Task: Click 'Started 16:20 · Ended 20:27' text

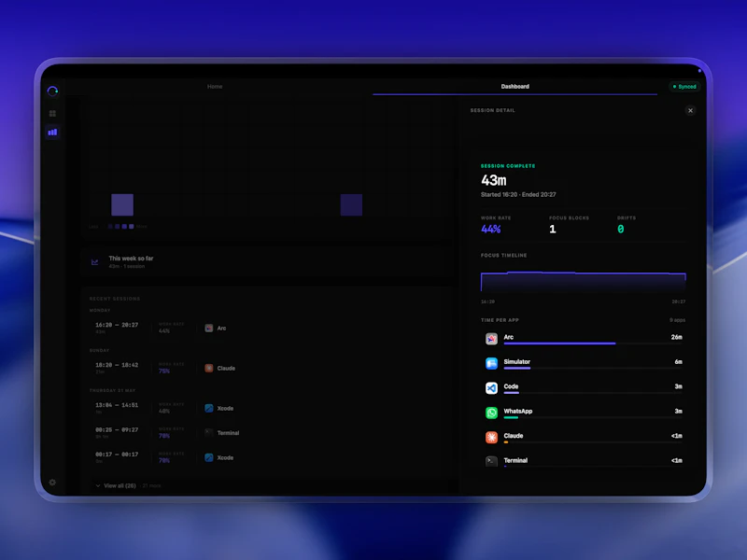Action: [x=518, y=194]
